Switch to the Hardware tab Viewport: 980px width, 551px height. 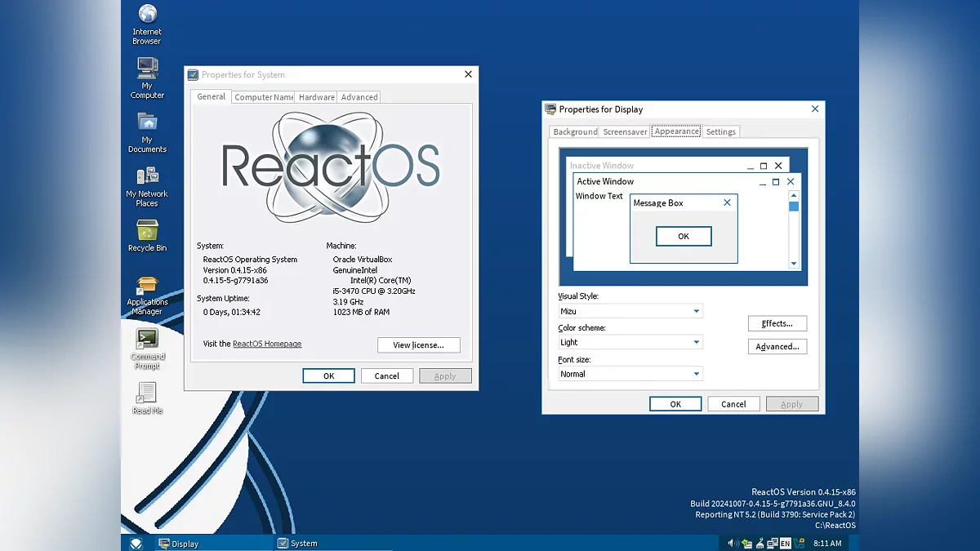(316, 97)
